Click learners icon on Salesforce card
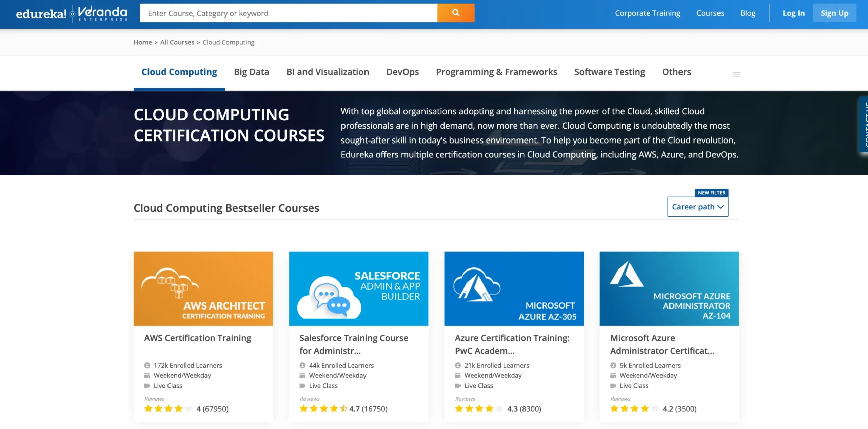The image size is (868, 429). (x=302, y=365)
